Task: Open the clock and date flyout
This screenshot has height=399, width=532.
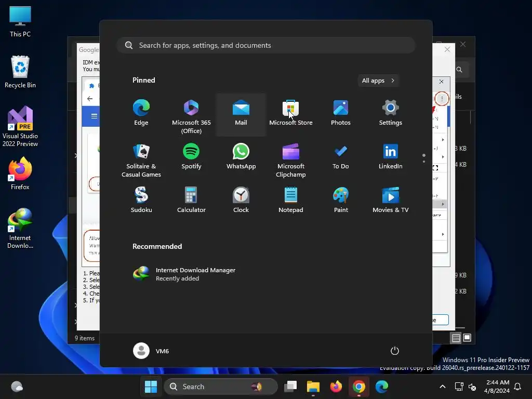Action: click(497, 387)
